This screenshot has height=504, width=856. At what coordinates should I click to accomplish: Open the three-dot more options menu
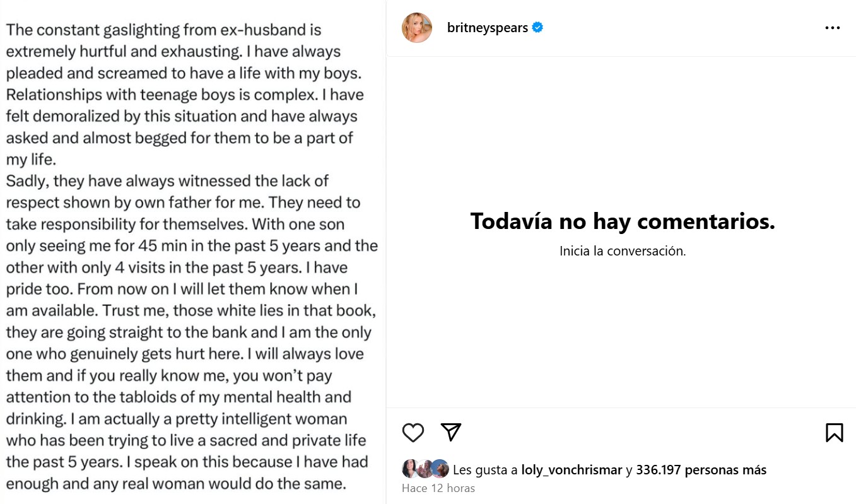(x=833, y=28)
